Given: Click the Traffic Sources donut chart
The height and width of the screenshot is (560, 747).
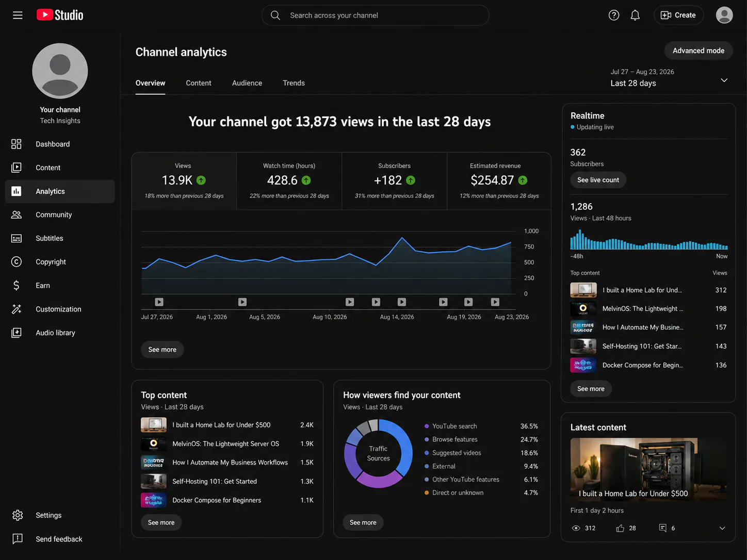Looking at the screenshot, I should pyautogui.click(x=378, y=453).
